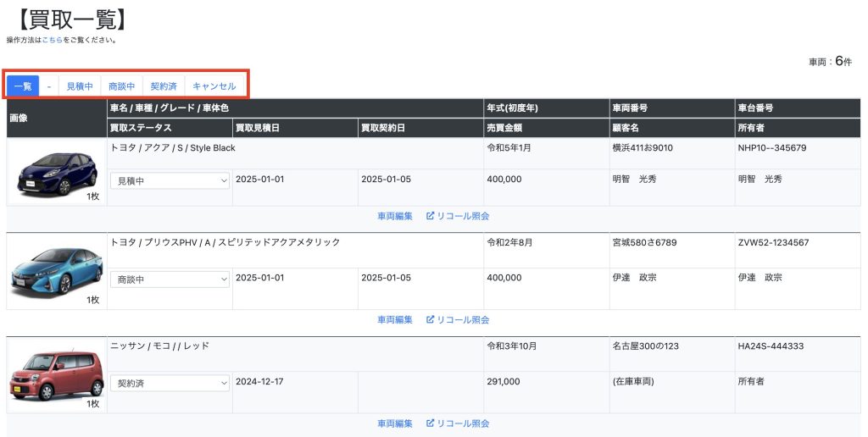Click the recall inquiry external-link icon for Prius PHV
The image size is (868, 437).
(x=430, y=319)
